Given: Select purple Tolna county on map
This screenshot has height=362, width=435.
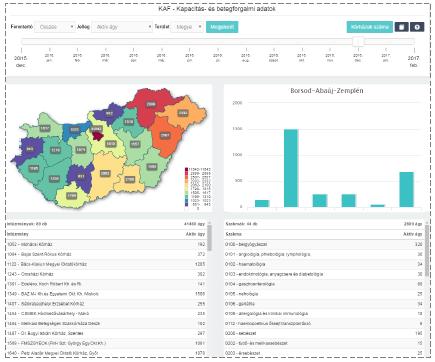Looking at the screenshot, I should pyautogui.click(x=81, y=176).
